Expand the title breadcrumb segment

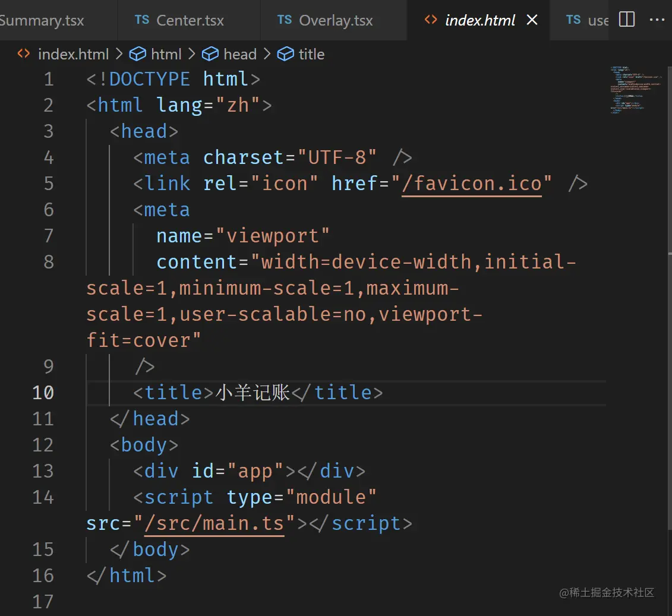(311, 54)
